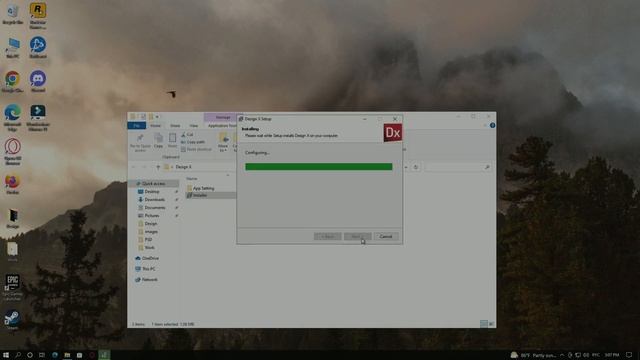Click the Next button in setup dialog
This screenshot has height=360, width=640.
coord(357,236)
